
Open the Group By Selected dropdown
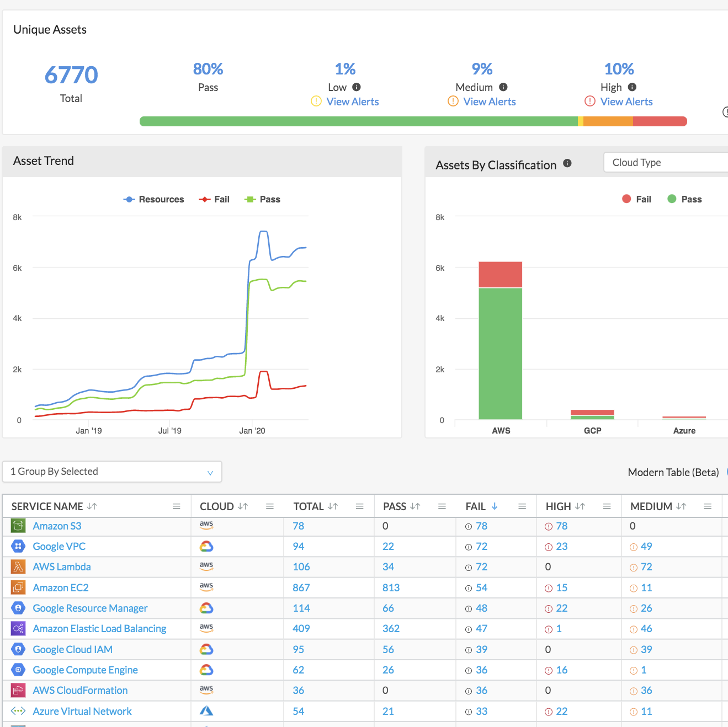pyautogui.click(x=112, y=472)
